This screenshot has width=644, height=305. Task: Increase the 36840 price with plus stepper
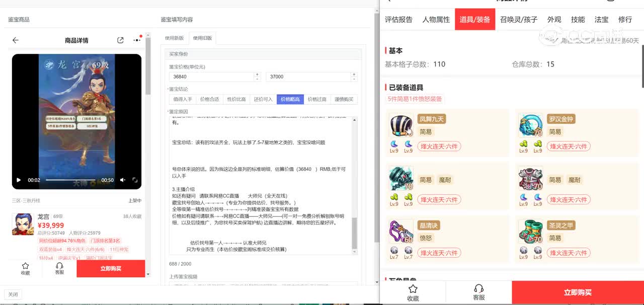[x=257, y=74]
